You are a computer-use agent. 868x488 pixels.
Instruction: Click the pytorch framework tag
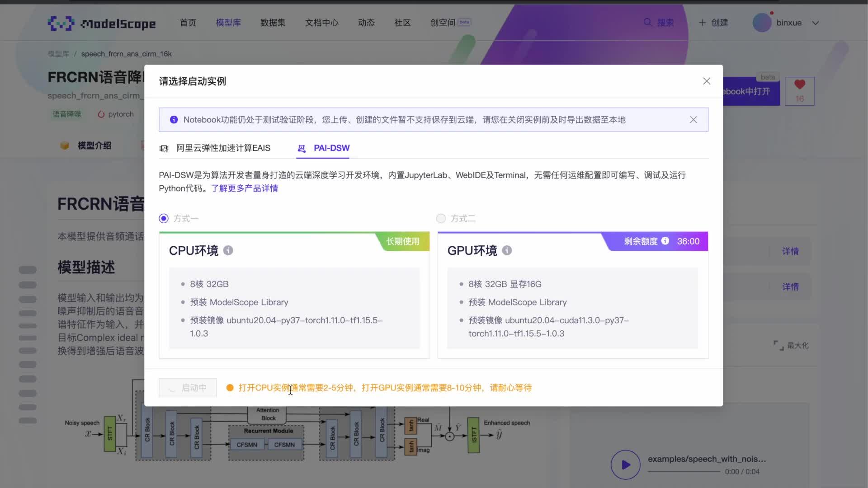coord(116,114)
